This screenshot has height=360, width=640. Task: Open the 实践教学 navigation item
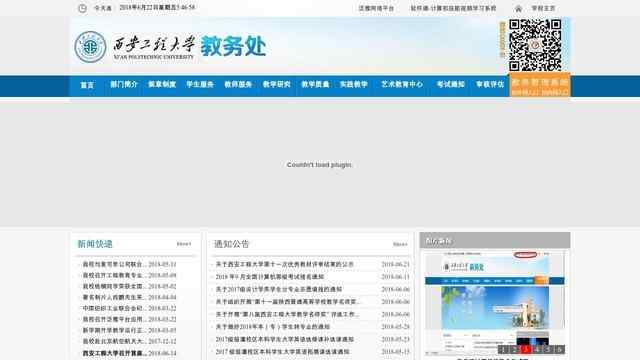coord(354,84)
